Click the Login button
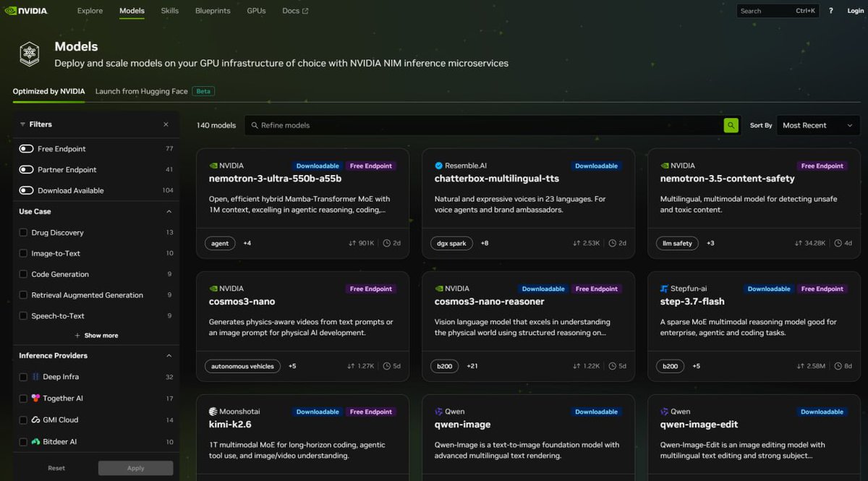Image resolution: width=868 pixels, height=481 pixels. 855,11
